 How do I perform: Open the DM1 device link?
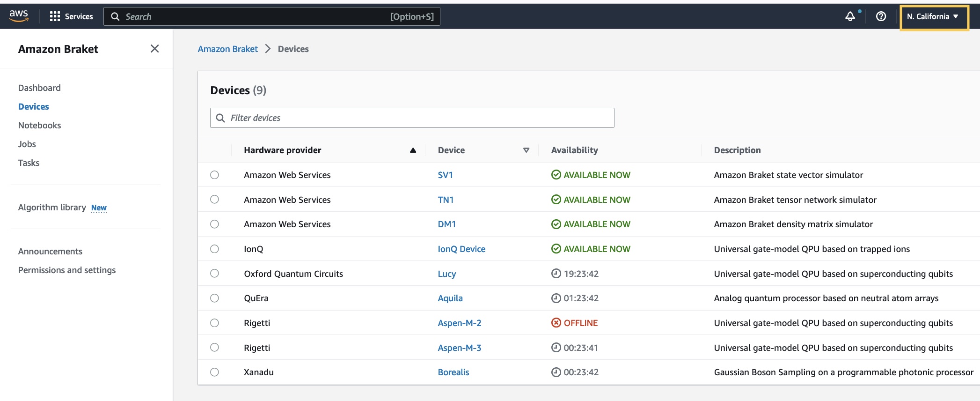447,224
